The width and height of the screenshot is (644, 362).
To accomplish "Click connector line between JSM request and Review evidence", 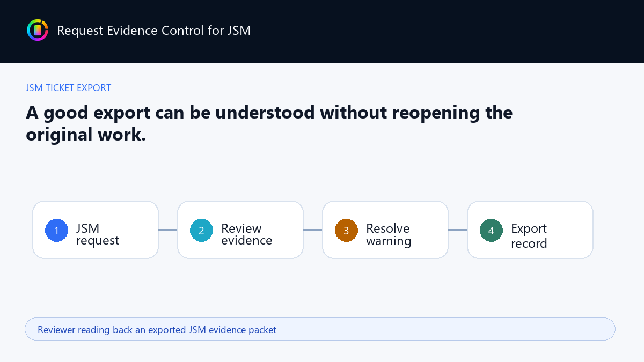I will pyautogui.click(x=168, y=230).
